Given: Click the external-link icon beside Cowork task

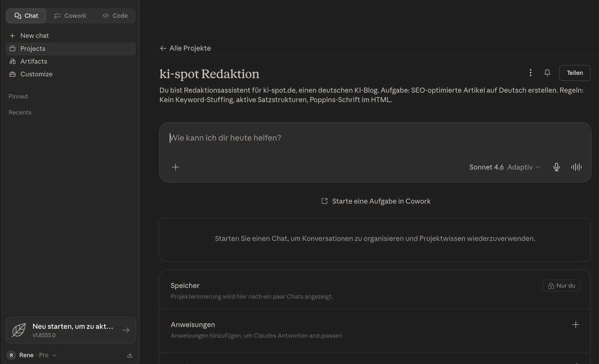Looking at the screenshot, I should pos(324,201).
